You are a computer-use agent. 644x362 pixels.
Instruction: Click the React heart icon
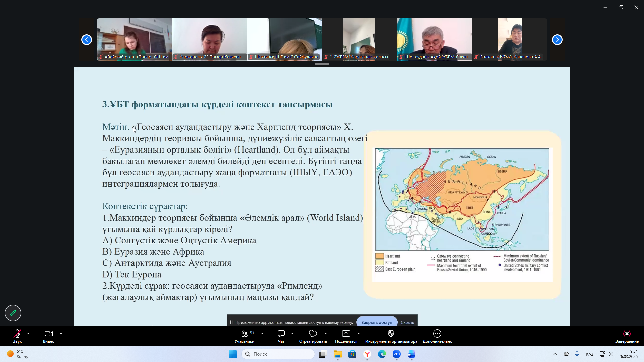313,334
